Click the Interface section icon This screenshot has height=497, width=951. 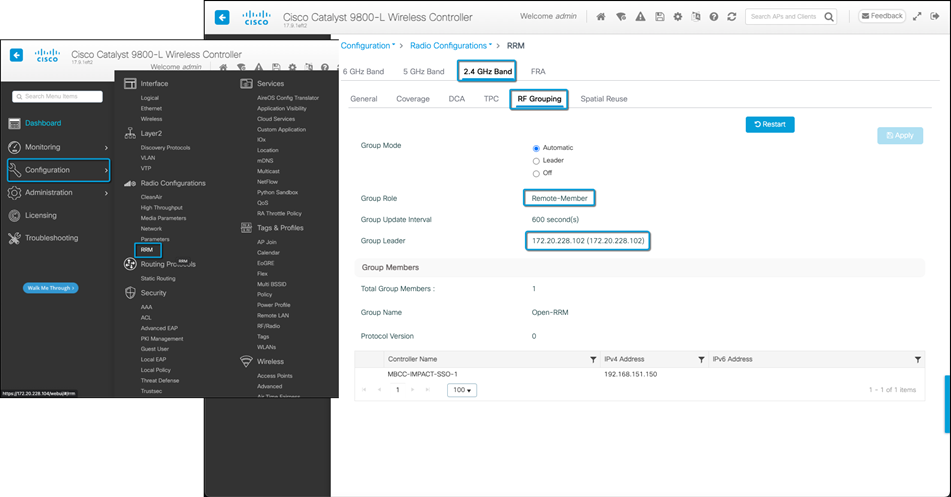(x=130, y=84)
